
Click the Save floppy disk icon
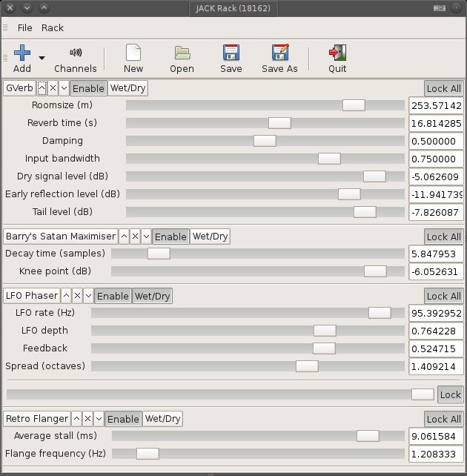tap(231, 53)
